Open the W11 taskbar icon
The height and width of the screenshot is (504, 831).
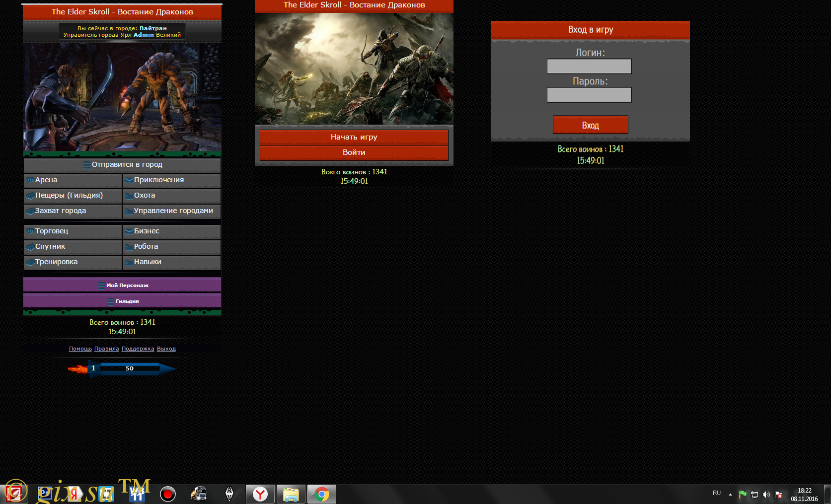click(137, 494)
